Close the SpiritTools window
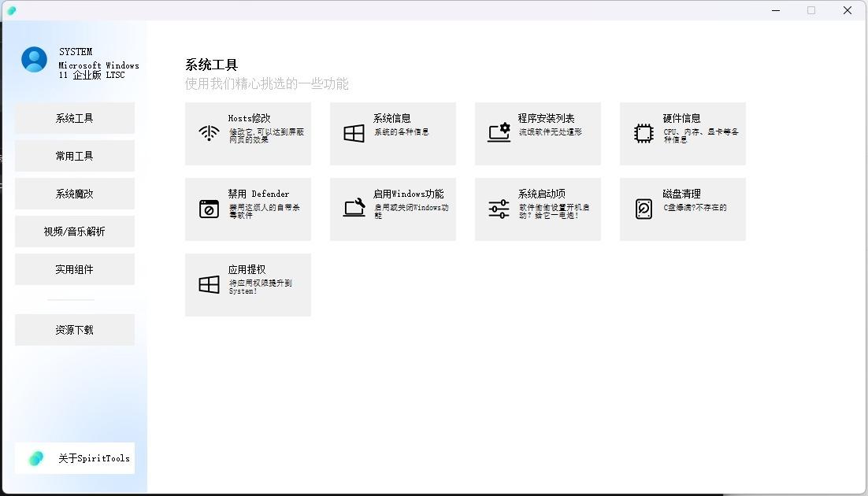This screenshot has height=496, width=868. [x=848, y=10]
